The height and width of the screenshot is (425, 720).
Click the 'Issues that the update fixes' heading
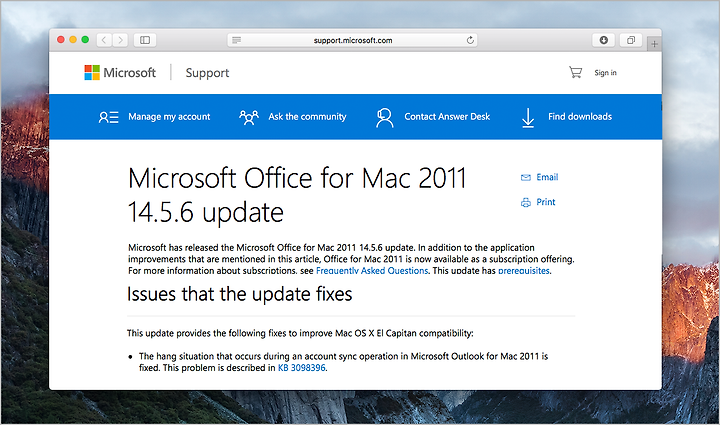[239, 294]
